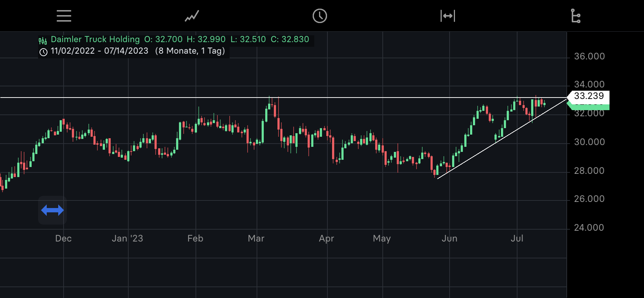The height and width of the screenshot is (298, 644).
Task: Click the Dec label on time axis
Action: click(63, 239)
